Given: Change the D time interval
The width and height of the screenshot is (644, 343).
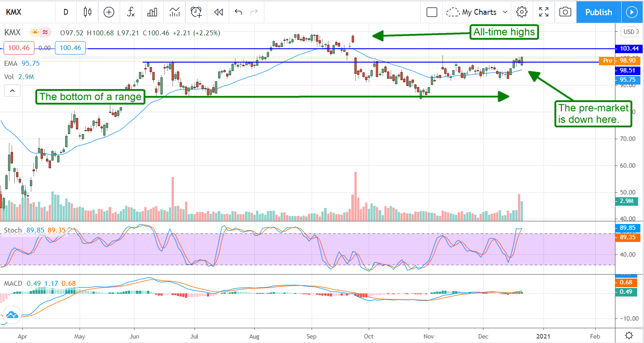Looking at the screenshot, I should (x=66, y=12).
